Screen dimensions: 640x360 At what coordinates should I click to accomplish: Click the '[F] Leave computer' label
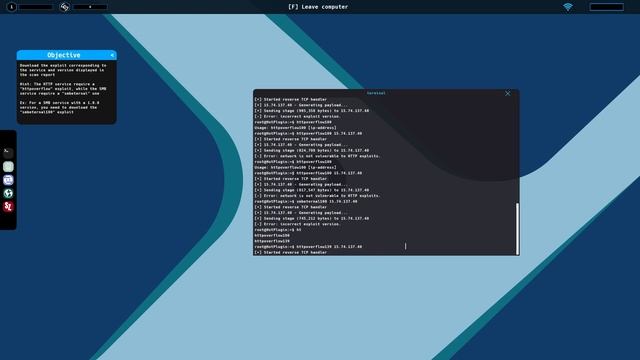(318, 7)
